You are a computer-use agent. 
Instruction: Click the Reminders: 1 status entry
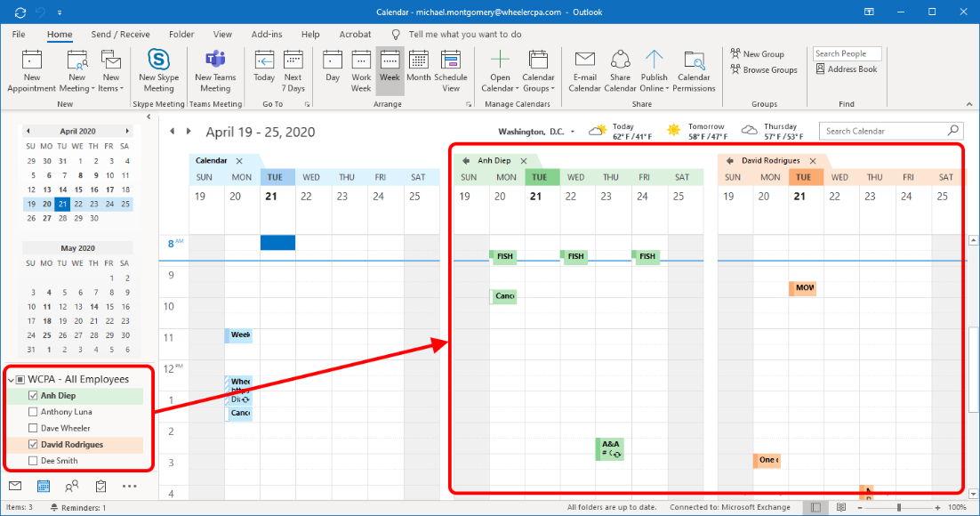[78, 507]
